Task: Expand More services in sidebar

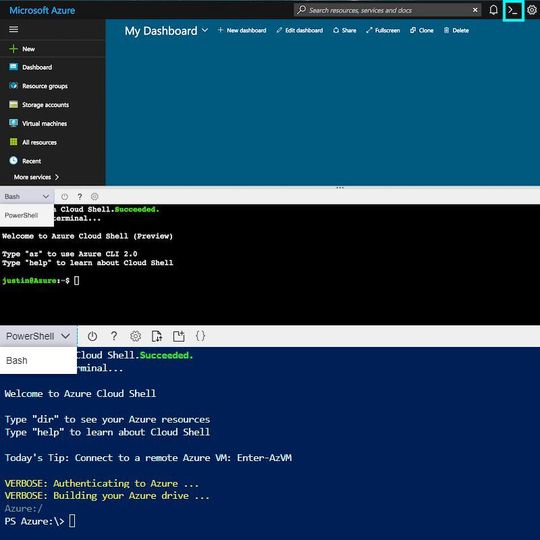Action: coord(36,177)
